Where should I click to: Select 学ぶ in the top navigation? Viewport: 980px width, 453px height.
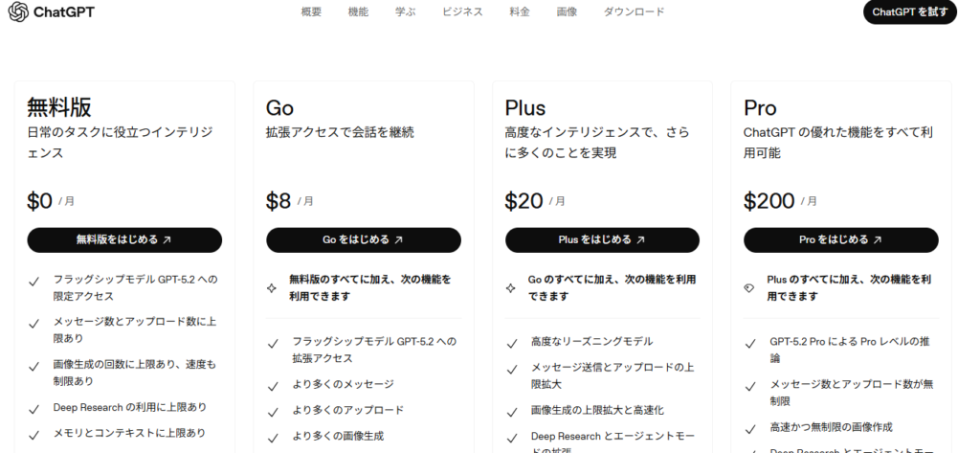(405, 12)
